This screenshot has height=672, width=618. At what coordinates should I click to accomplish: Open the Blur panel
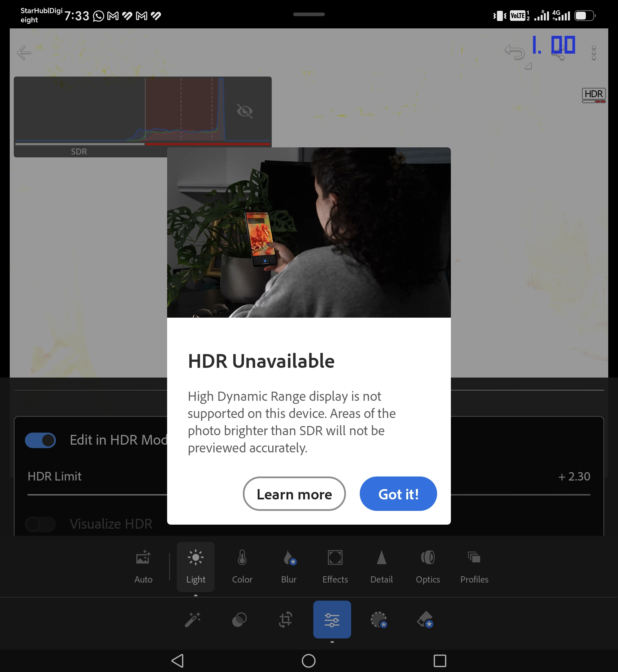289,566
